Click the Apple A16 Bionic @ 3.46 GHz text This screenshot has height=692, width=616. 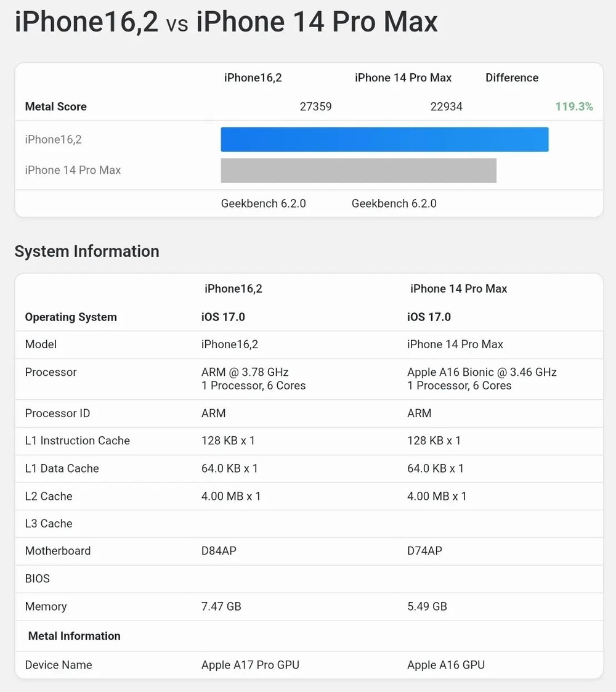coord(482,372)
